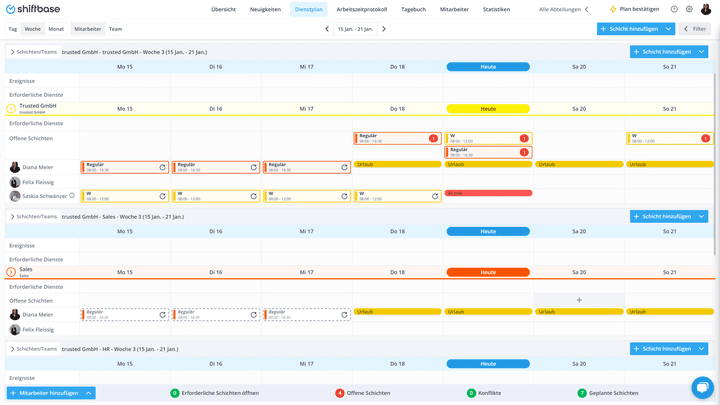The width and height of the screenshot is (720, 405).
Task: Expand the Alle Abteilungen dropdown
Action: tap(564, 9)
